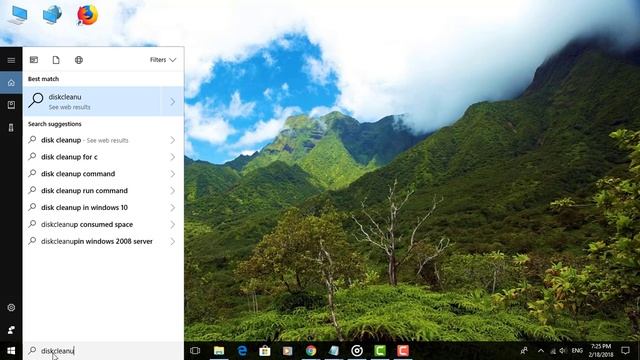This screenshot has height=360, width=640.
Task: Filter results by Documents icon
Action: coord(56,60)
